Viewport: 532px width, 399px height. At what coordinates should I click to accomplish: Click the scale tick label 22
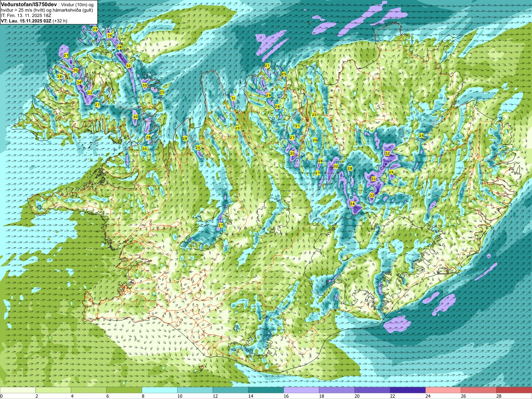tap(392, 396)
